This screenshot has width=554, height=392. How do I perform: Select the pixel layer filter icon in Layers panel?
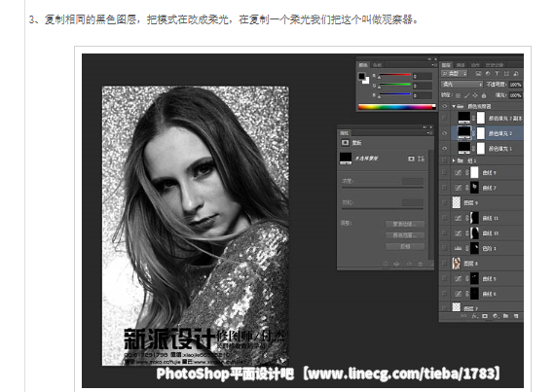(x=478, y=73)
